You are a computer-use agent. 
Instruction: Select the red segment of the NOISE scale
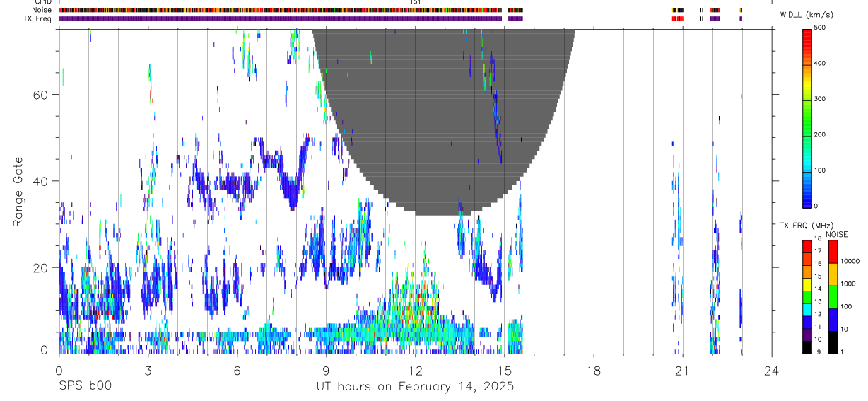833,252
